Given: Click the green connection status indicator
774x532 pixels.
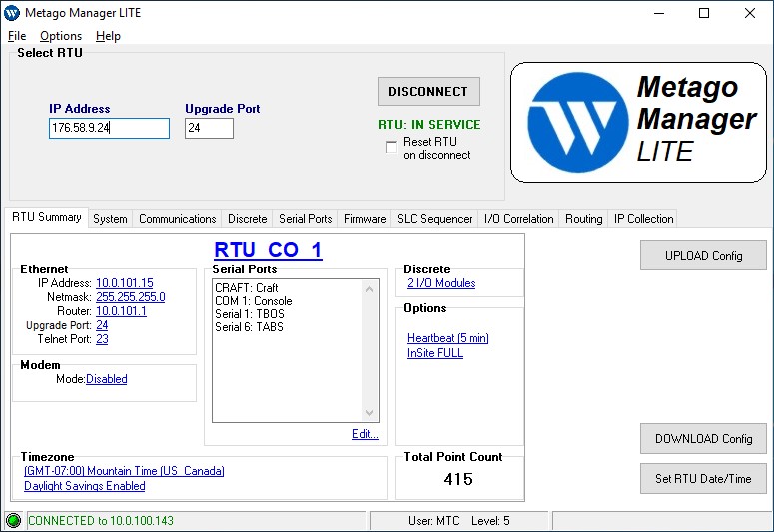Looking at the screenshot, I should click(x=13, y=520).
